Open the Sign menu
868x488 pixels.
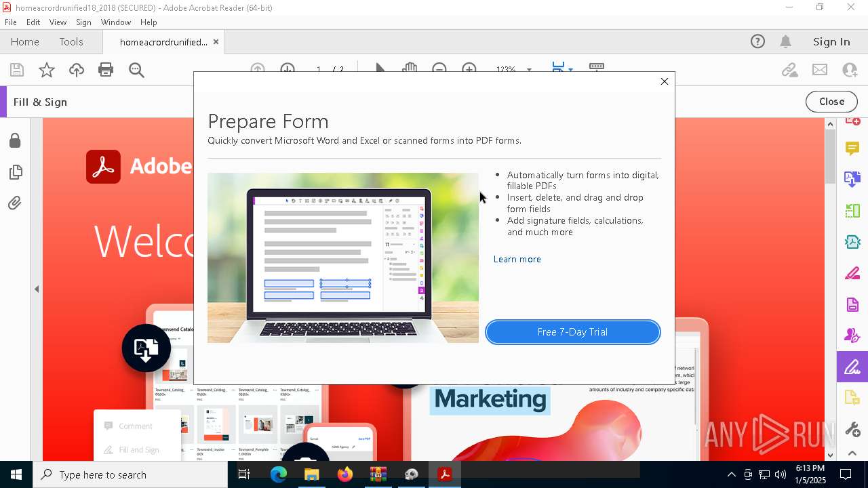click(83, 22)
